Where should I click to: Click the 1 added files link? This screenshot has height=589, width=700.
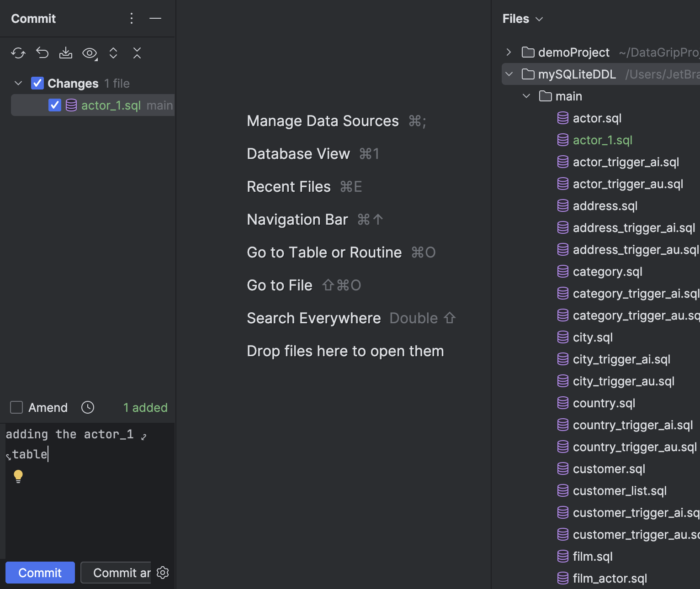[x=145, y=407]
